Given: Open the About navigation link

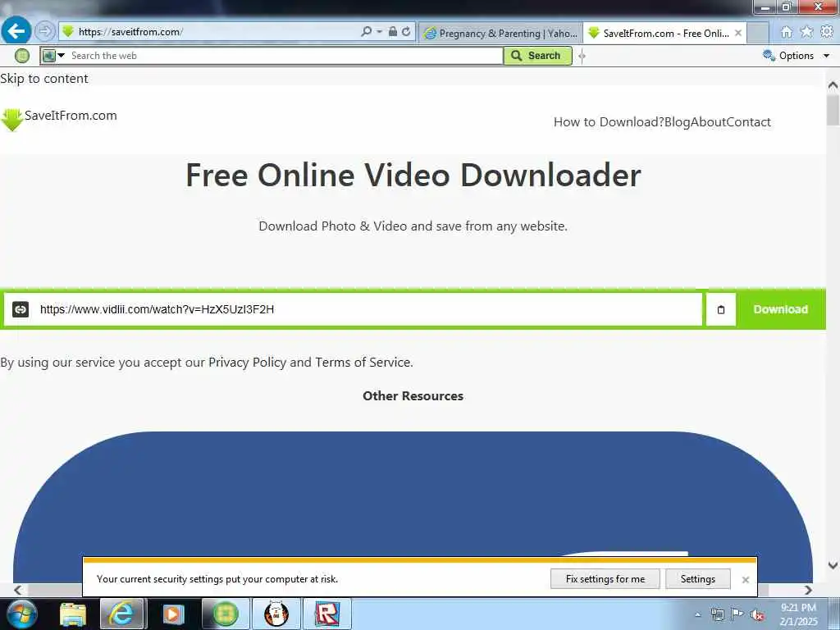Looking at the screenshot, I should (x=709, y=122).
